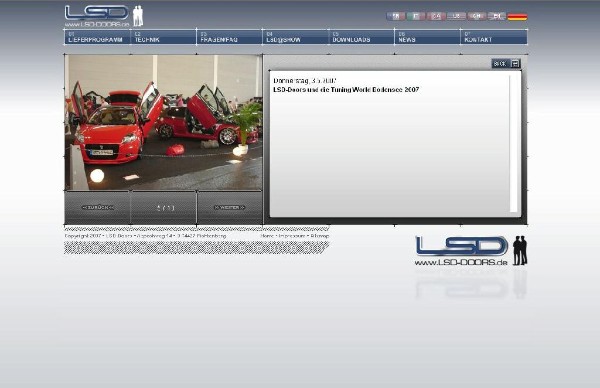Select the German flag icon

pos(517,16)
